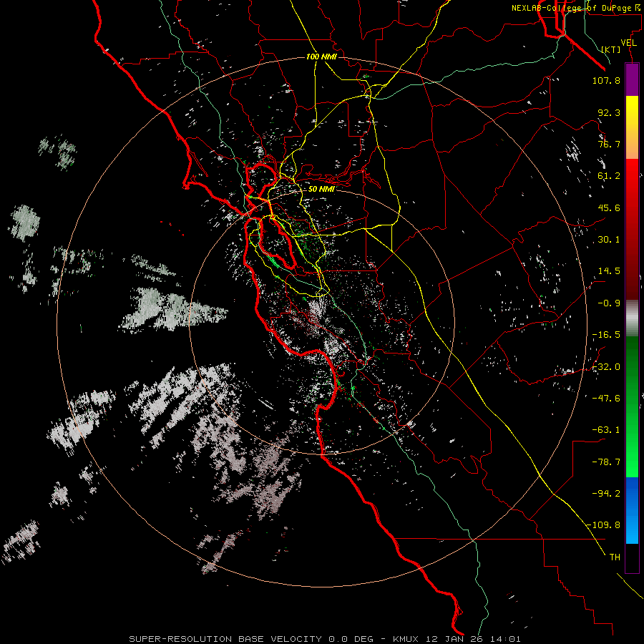Click the [KT] units label

pos(611,49)
